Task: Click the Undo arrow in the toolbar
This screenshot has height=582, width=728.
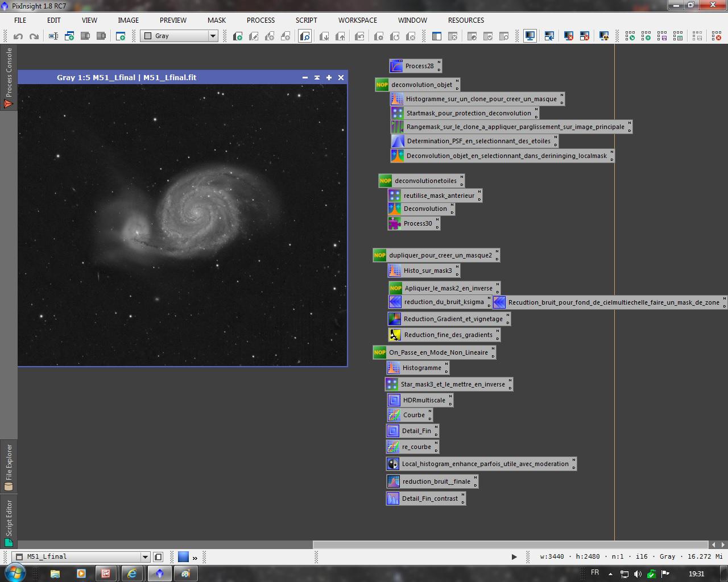Action: [x=18, y=36]
